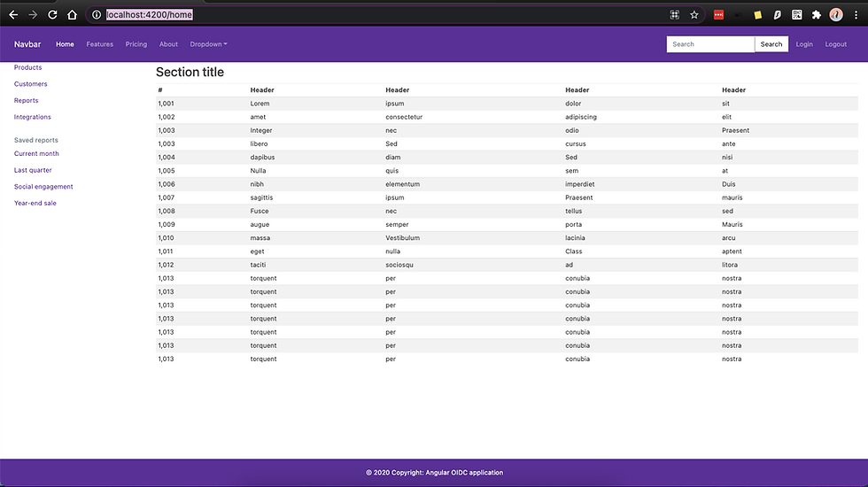Open the Chrome profile avatar
868x487 pixels.
836,15
